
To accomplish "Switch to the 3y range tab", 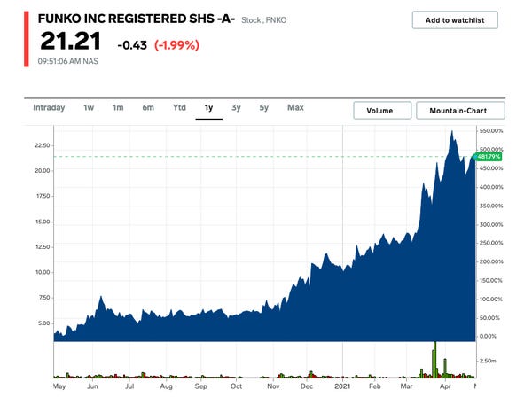I will pyautogui.click(x=236, y=107).
